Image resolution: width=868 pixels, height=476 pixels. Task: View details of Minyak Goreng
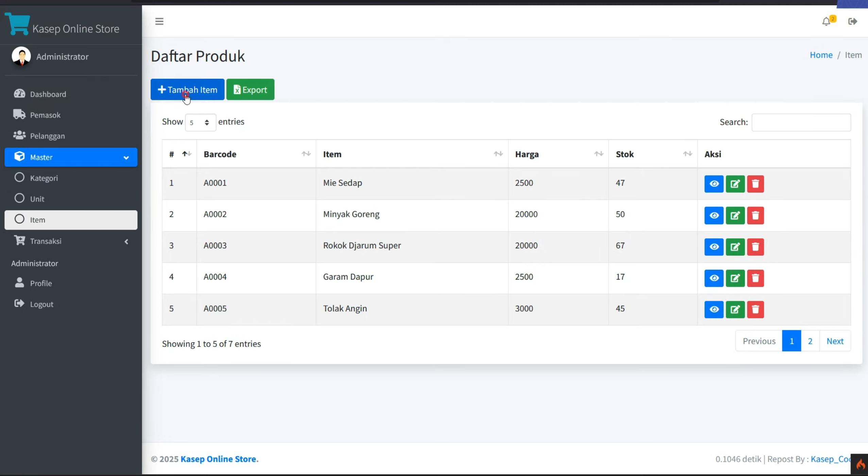(x=714, y=215)
